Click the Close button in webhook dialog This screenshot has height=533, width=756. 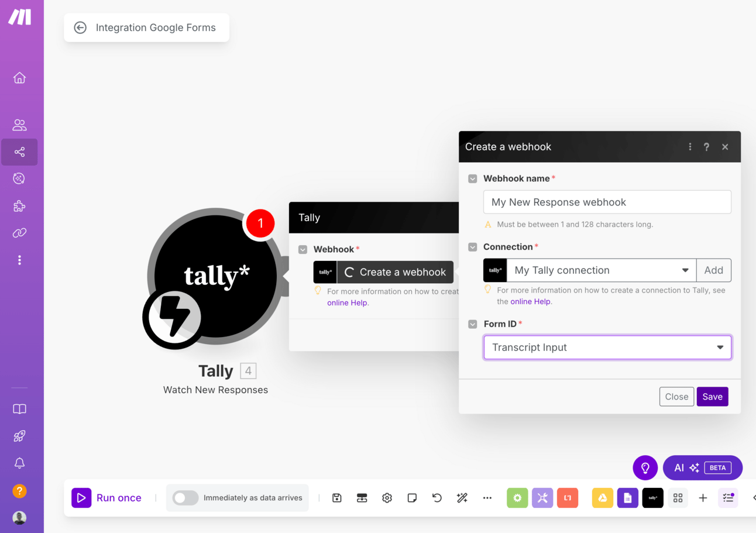click(x=676, y=397)
